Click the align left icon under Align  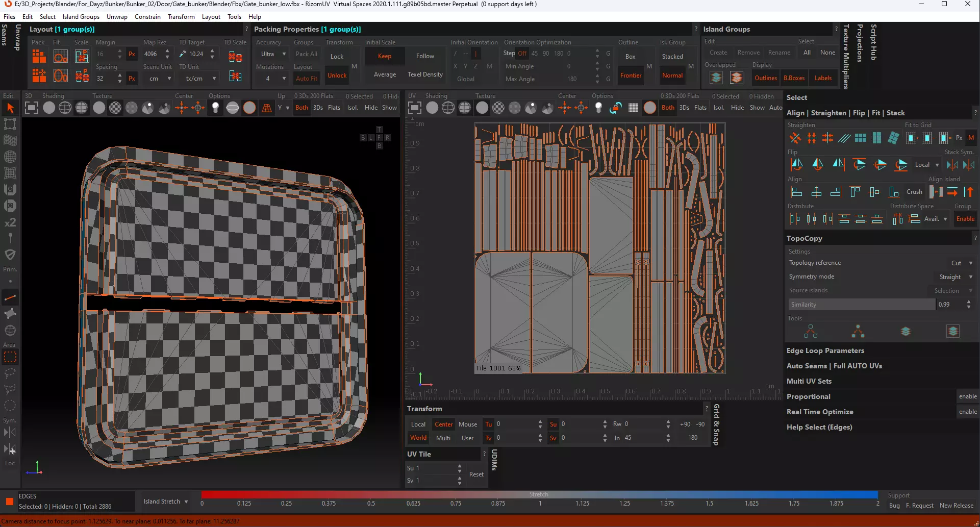(x=796, y=192)
